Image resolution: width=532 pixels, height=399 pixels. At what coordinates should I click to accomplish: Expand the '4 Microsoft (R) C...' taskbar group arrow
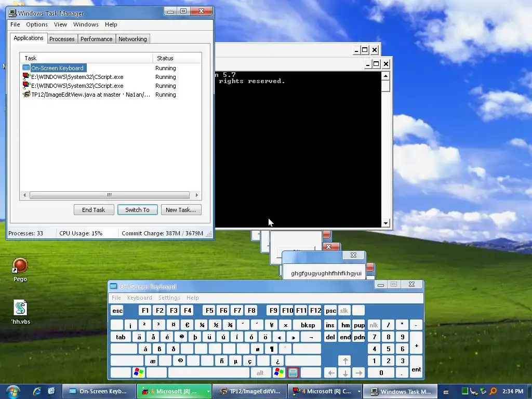(x=358, y=392)
